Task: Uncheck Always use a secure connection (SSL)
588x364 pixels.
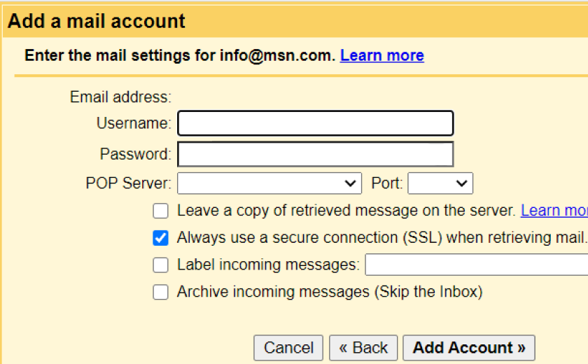Action: [160, 238]
